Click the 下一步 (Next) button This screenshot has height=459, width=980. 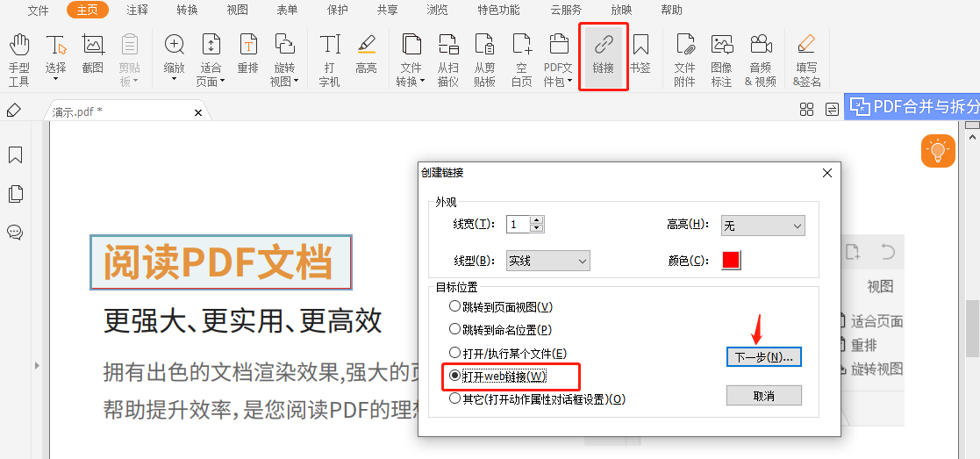(x=763, y=357)
